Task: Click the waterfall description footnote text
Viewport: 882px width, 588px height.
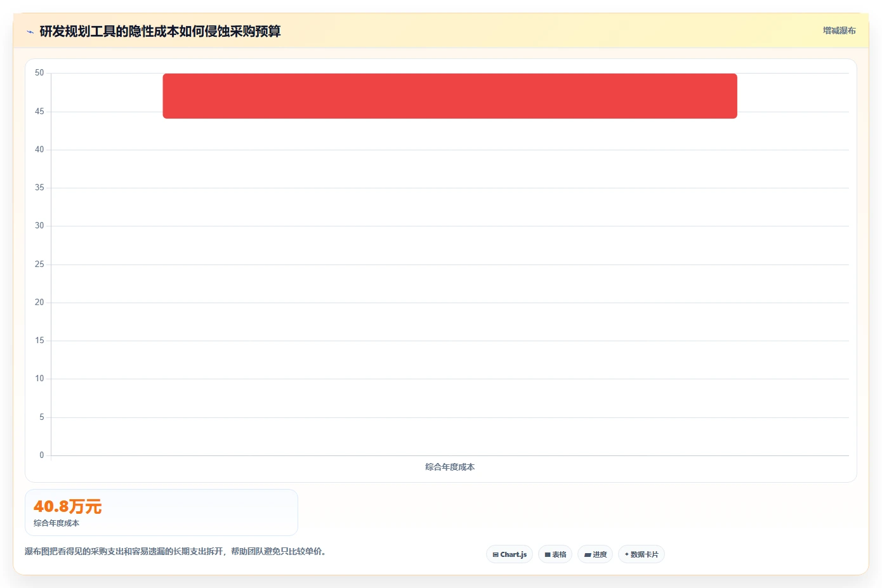Action: pyautogui.click(x=176, y=551)
